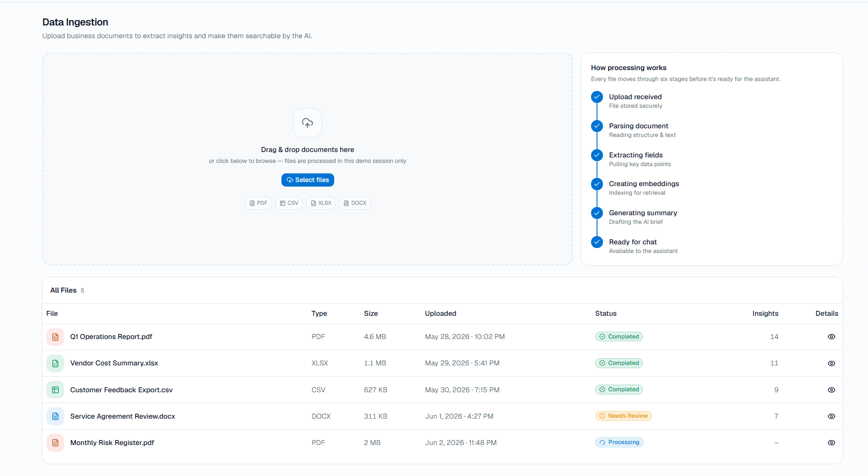View details for Q1 Operations Report.pdf
Viewport: 868px width, 476px height.
(x=831, y=337)
